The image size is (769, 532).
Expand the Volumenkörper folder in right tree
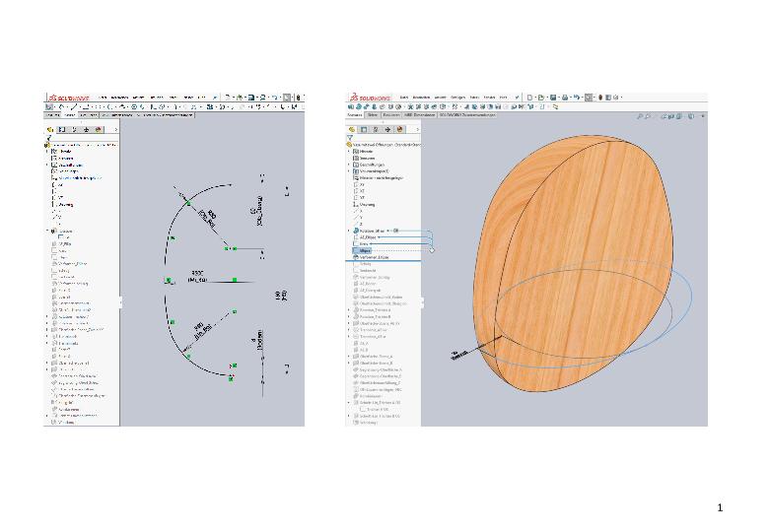point(349,171)
